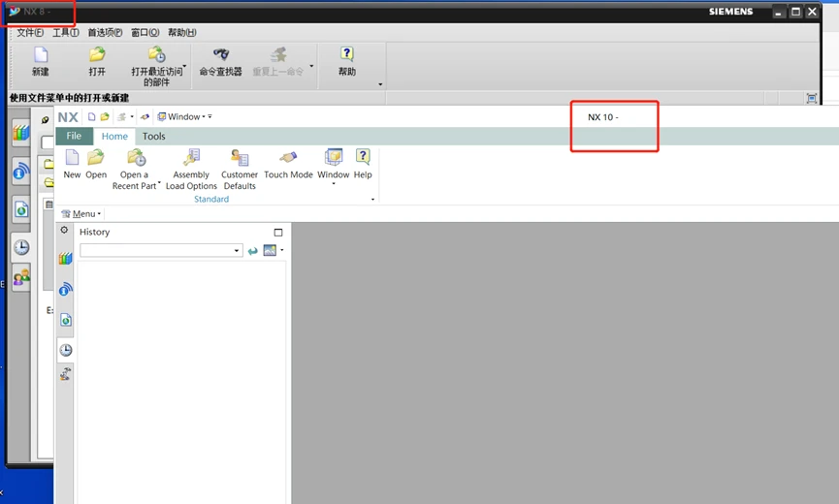The width and height of the screenshot is (839, 504).
Task: Open the Roles tab in the NX 10 resource bar
Action: coord(65,374)
